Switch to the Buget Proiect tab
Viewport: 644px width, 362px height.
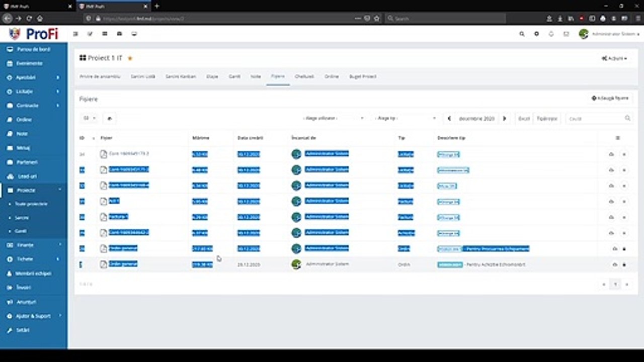(x=363, y=76)
